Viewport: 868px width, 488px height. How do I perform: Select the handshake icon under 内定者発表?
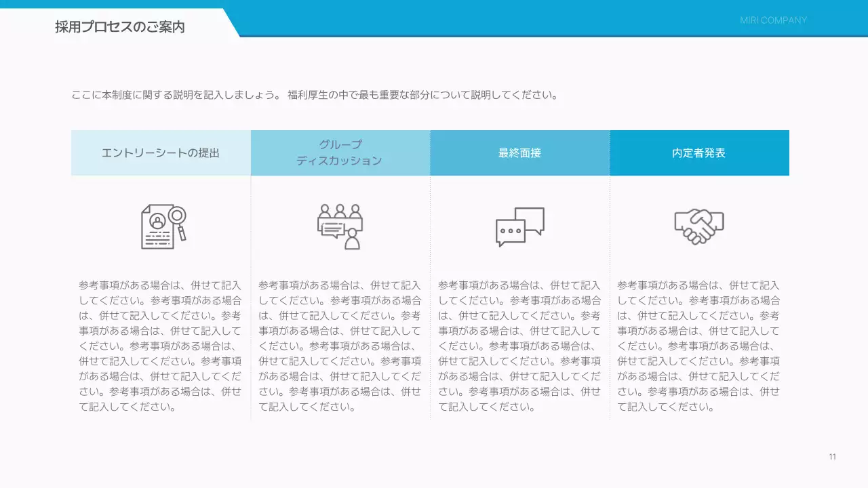[x=698, y=225]
